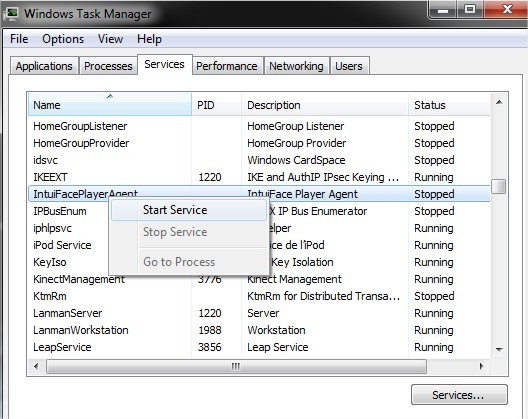The height and width of the screenshot is (419, 528).
Task: Sort by the Status column header
Action: (449, 105)
